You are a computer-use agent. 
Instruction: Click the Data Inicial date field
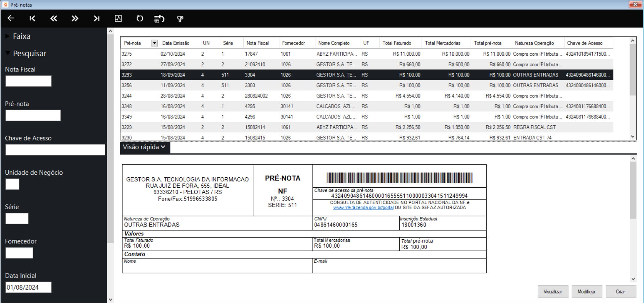pos(29,287)
